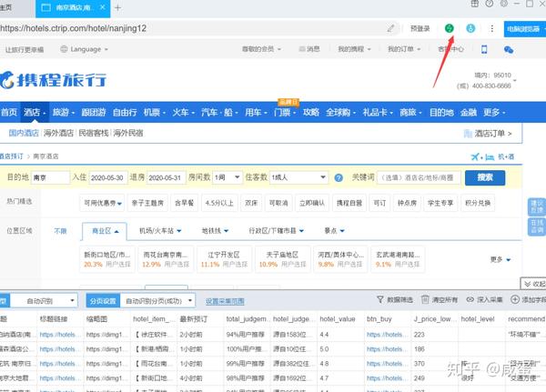
Task: Open the 房间数 dropdown
Action: click(x=227, y=177)
